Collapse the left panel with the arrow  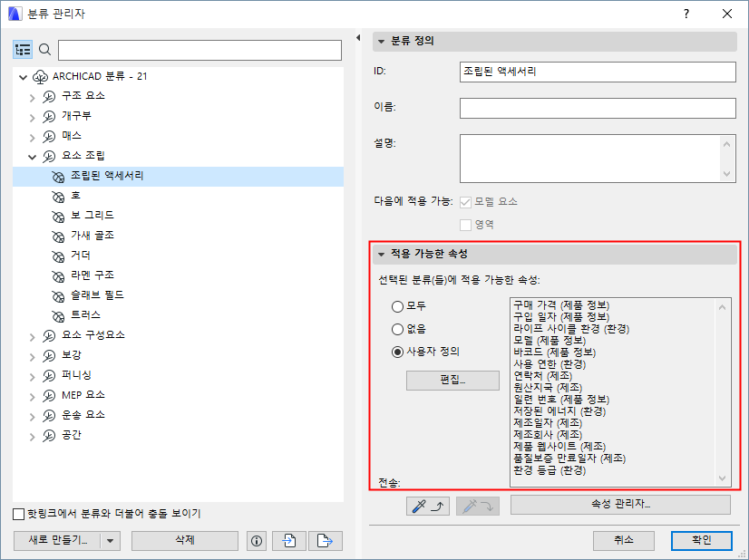coord(358,38)
